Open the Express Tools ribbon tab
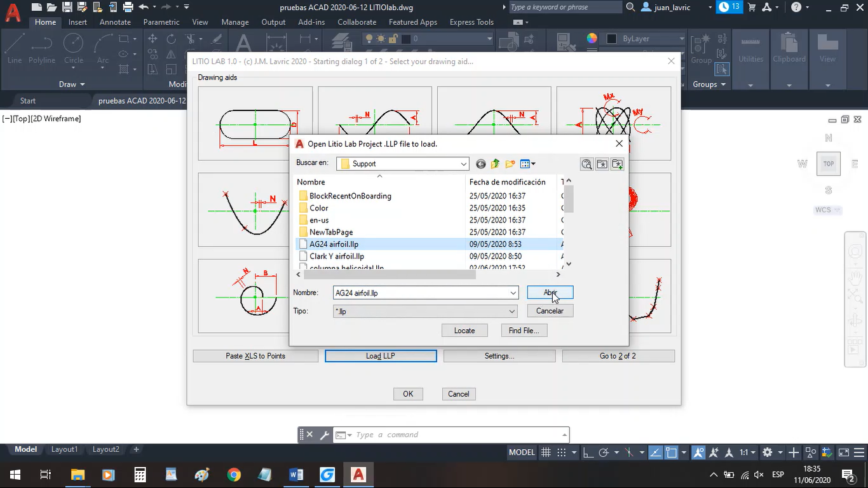Image resolution: width=868 pixels, height=488 pixels. 471,22
